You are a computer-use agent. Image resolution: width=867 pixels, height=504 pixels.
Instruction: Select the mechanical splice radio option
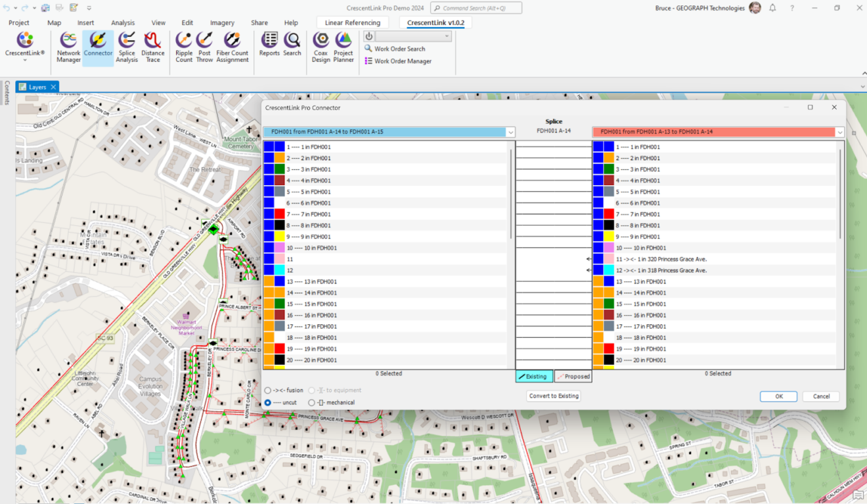click(312, 402)
